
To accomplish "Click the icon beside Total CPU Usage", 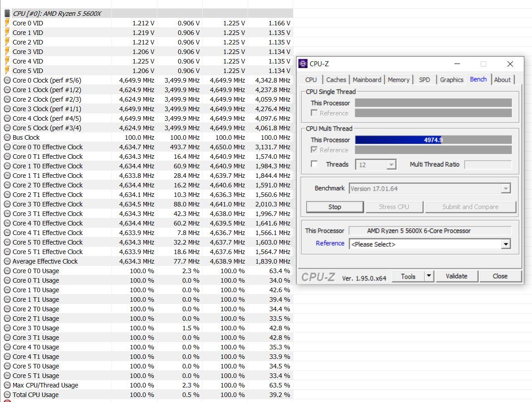I will tap(7, 395).
